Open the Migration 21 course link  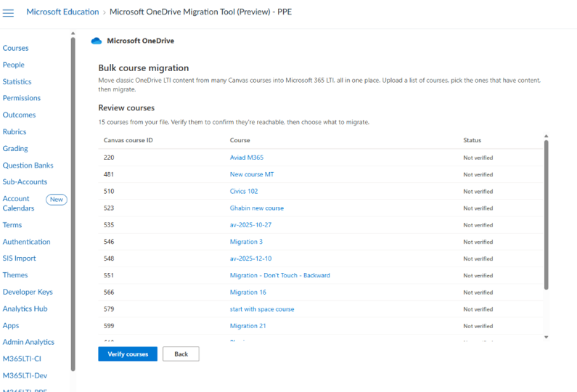[x=247, y=326]
